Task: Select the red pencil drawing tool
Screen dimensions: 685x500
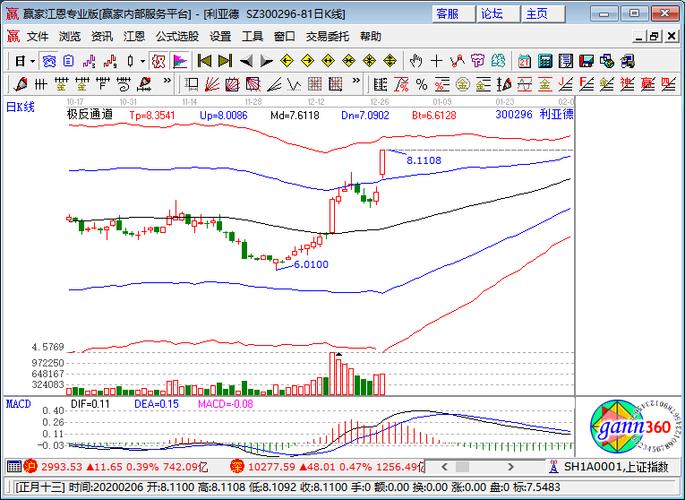Action: click(x=20, y=84)
